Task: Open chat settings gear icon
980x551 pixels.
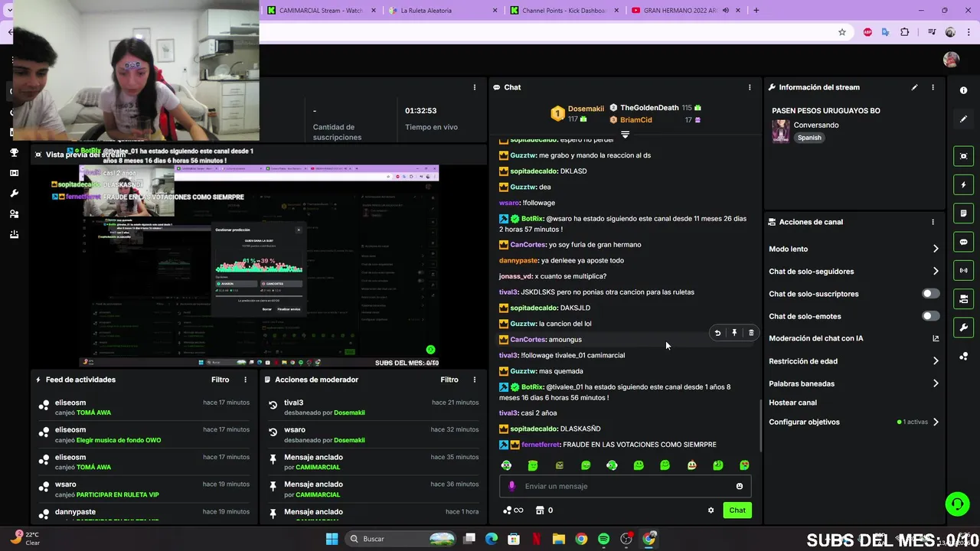Action: coord(710,510)
